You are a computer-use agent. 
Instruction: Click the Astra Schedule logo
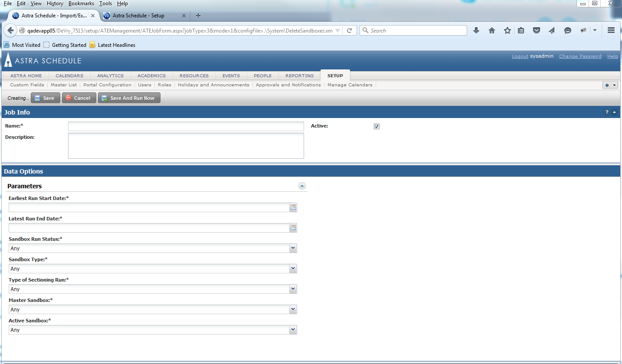[x=43, y=61]
